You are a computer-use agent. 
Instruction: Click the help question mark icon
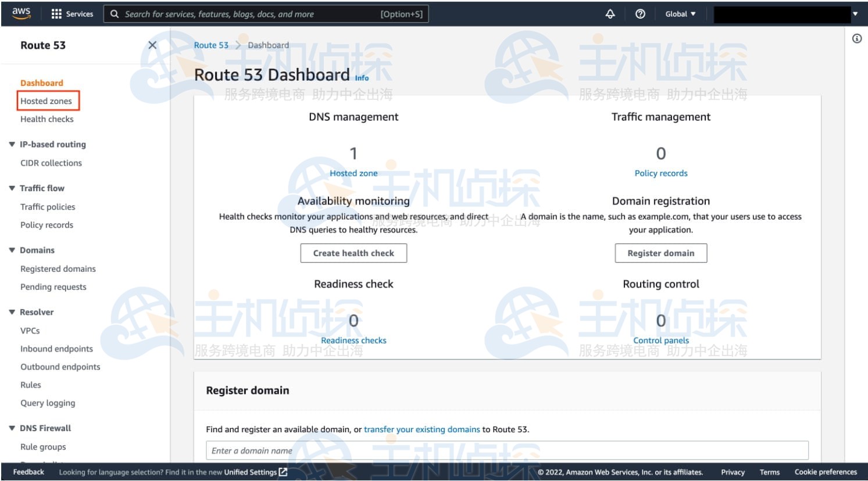point(640,14)
